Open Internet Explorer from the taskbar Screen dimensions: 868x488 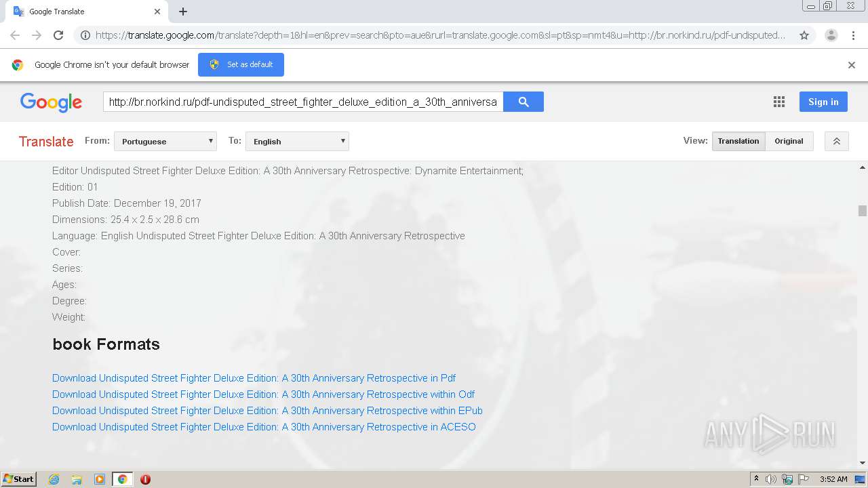(x=54, y=479)
